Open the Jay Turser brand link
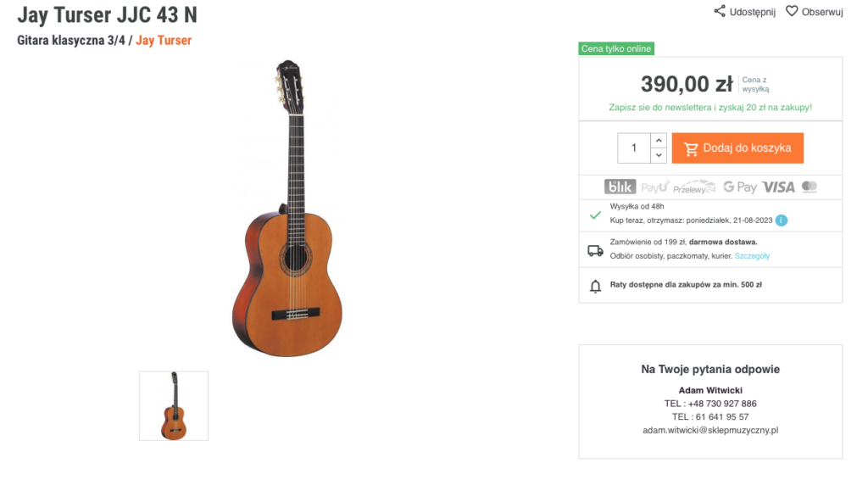This screenshot has height=480, width=868. point(164,41)
